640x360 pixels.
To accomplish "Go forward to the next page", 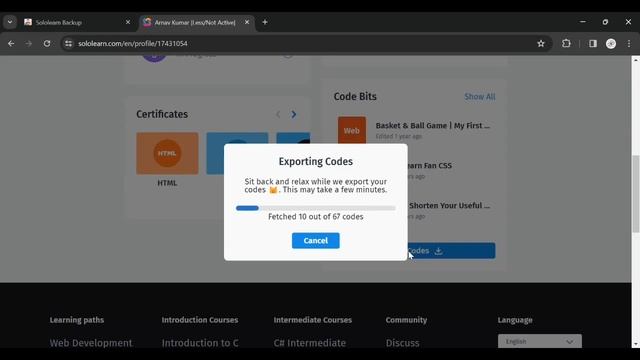I will tap(29, 43).
